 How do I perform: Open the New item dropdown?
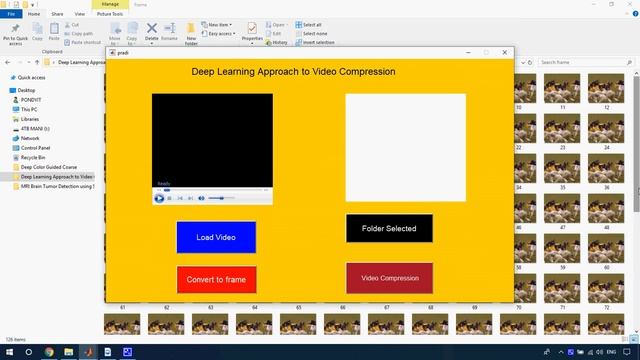pyautogui.click(x=217, y=25)
